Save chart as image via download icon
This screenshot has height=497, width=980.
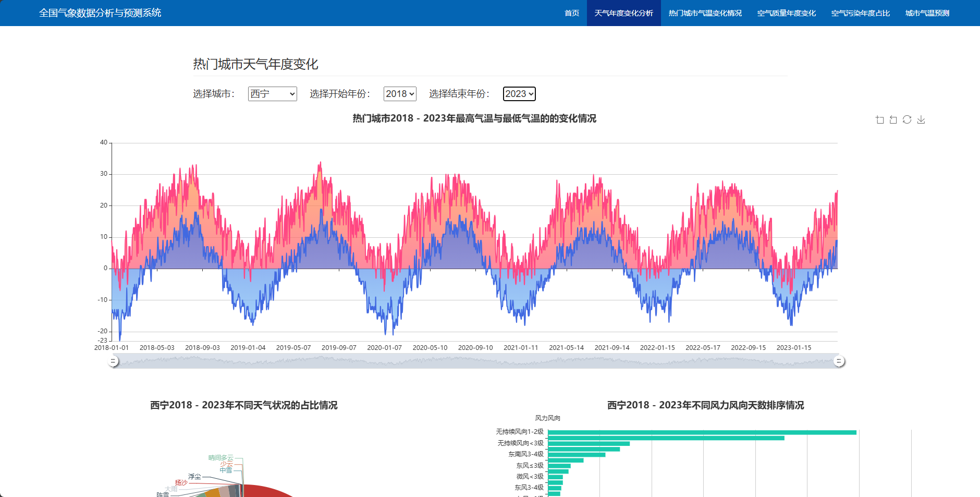[921, 119]
